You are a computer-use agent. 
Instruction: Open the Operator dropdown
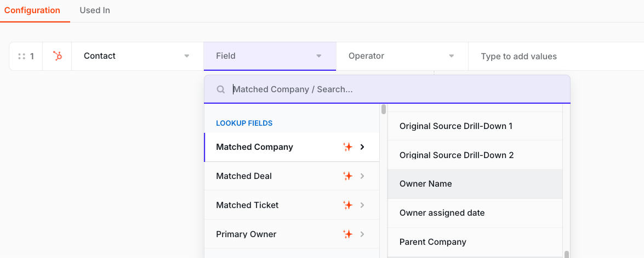(x=402, y=56)
